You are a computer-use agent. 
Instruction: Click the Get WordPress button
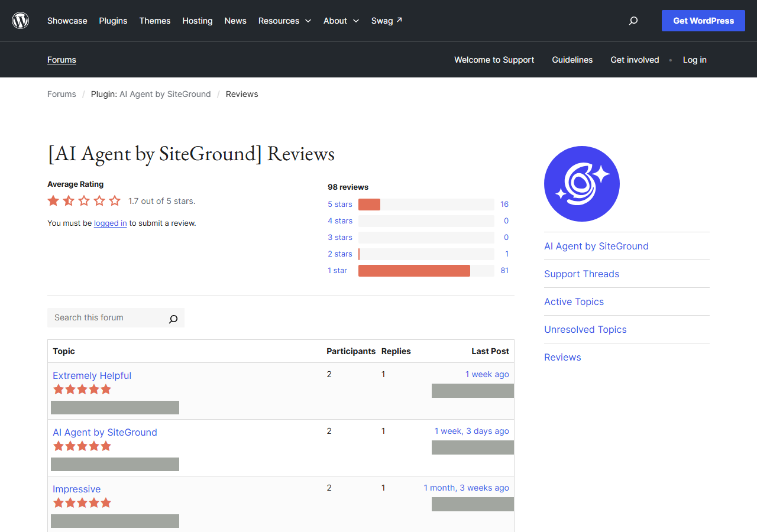(x=703, y=21)
